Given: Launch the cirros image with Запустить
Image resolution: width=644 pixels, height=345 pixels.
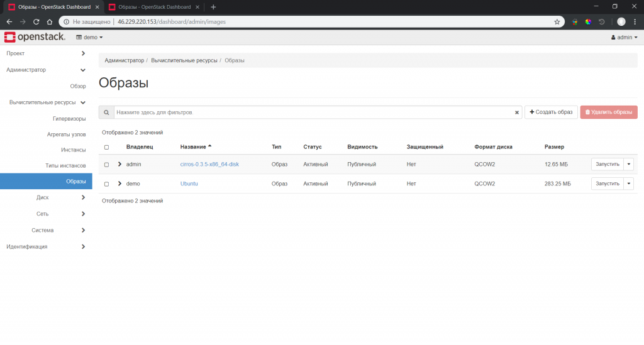Looking at the screenshot, I should pyautogui.click(x=608, y=164).
